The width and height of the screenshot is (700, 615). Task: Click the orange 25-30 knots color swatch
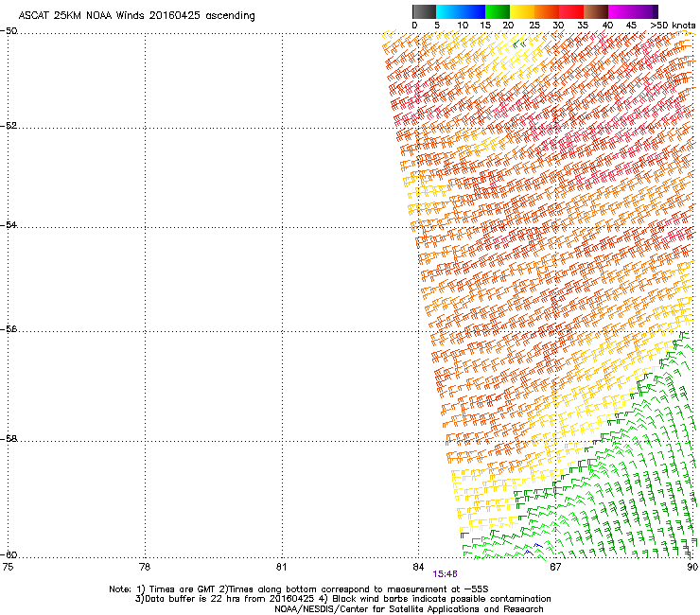tap(547, 11)
